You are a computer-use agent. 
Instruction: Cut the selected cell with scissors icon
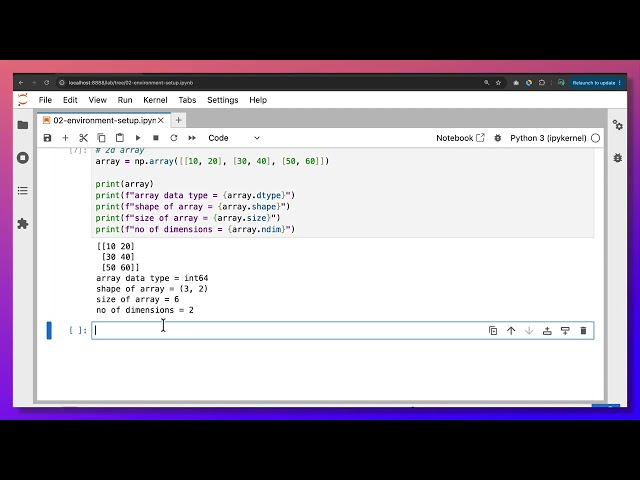tap(83, 138)
